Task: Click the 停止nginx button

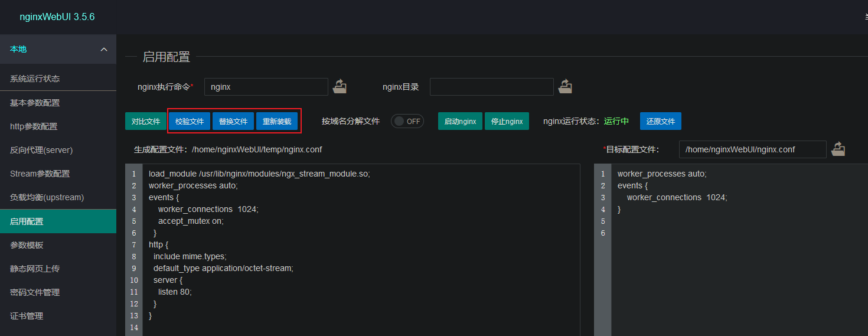Action: 507,121
